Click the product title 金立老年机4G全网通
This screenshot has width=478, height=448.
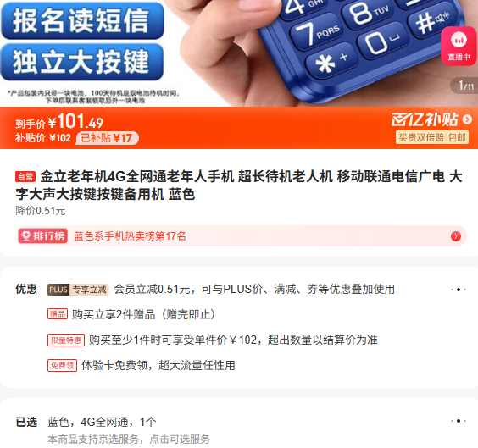click(x=239, y=185)
